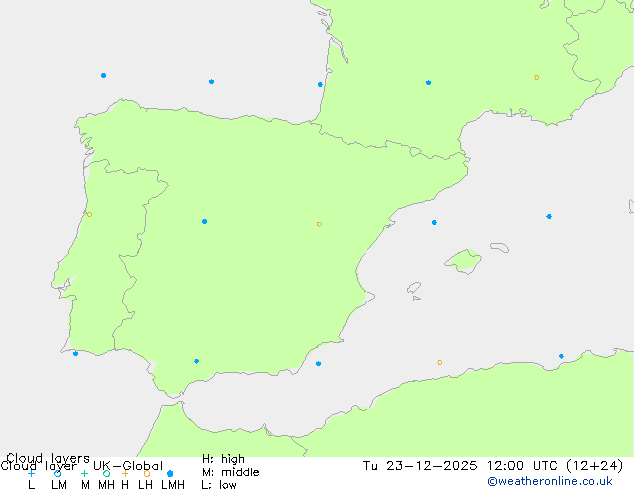This screenshot has width=634, height=490.
Task: Click the 'Tu 23-12-2025 12:00 UTC (12+24)' timestamp
Action: tap(493, 466)
